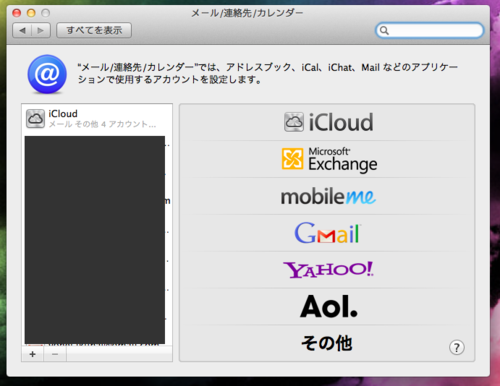Open the help question mark button
Image resolution: width=500 pixels, height=386 pixels.
457,348
